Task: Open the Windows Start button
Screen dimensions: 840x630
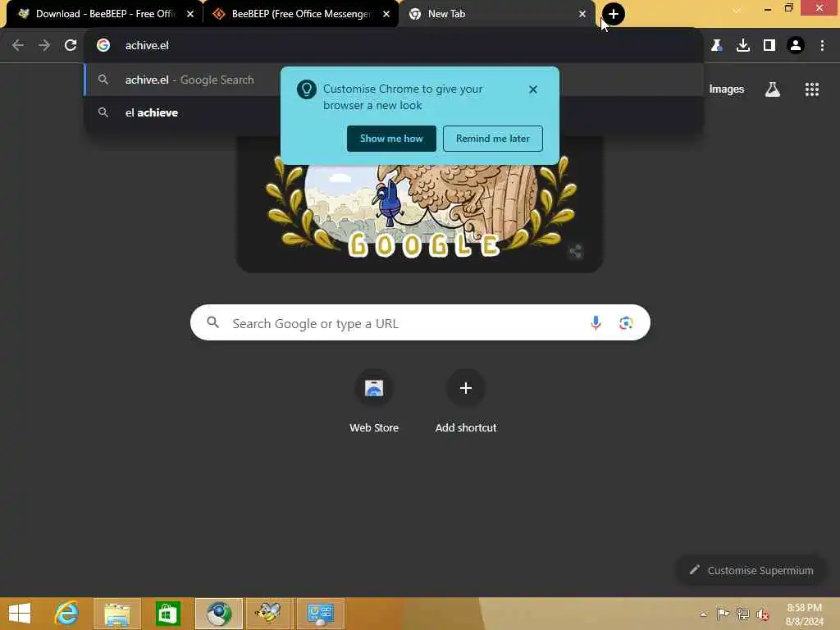Action: tap(20, 614)
